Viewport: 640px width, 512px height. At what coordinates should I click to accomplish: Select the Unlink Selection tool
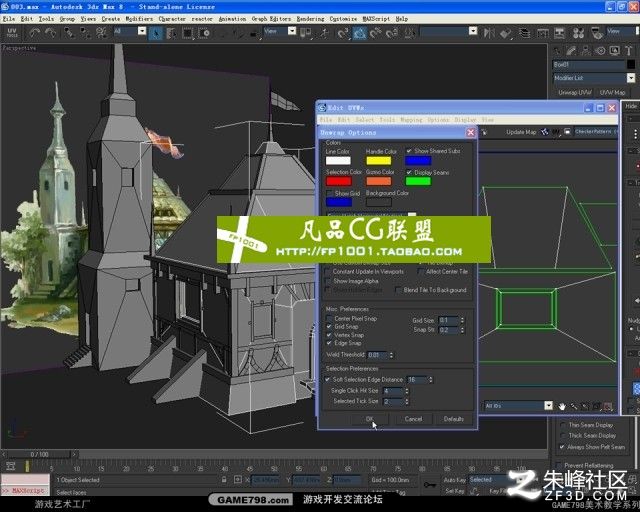coord(85,33)
